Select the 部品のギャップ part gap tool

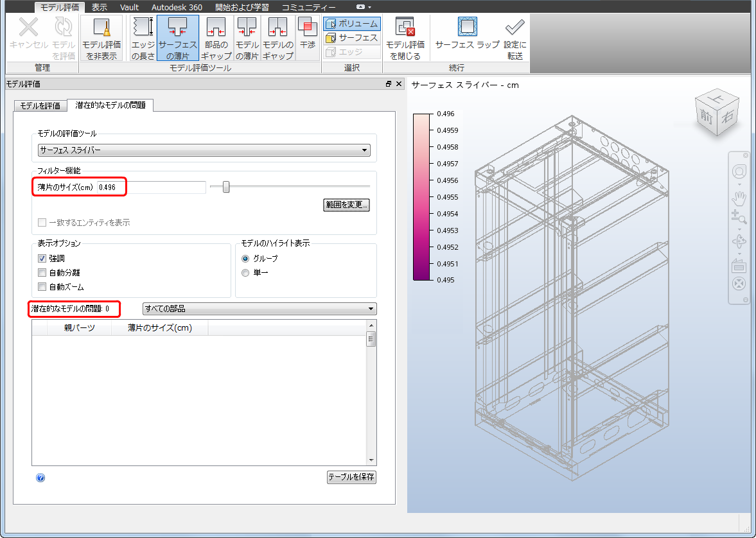[216, 38]
